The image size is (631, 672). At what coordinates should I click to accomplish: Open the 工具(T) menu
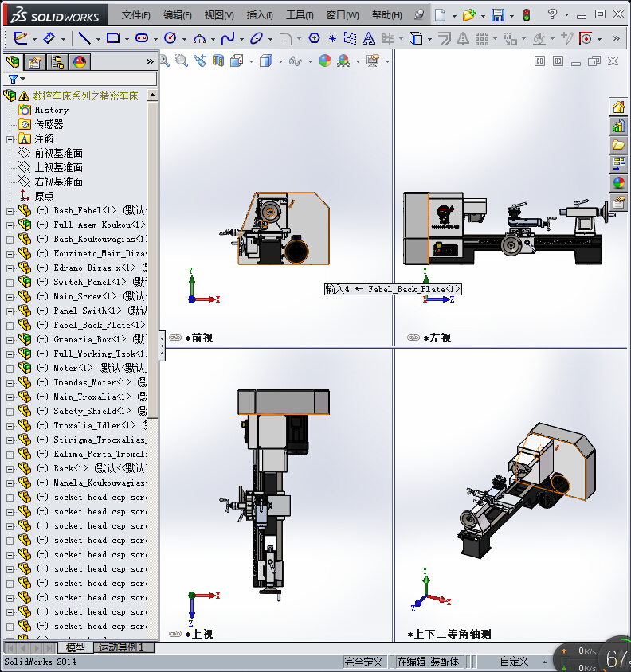[300, 15]
